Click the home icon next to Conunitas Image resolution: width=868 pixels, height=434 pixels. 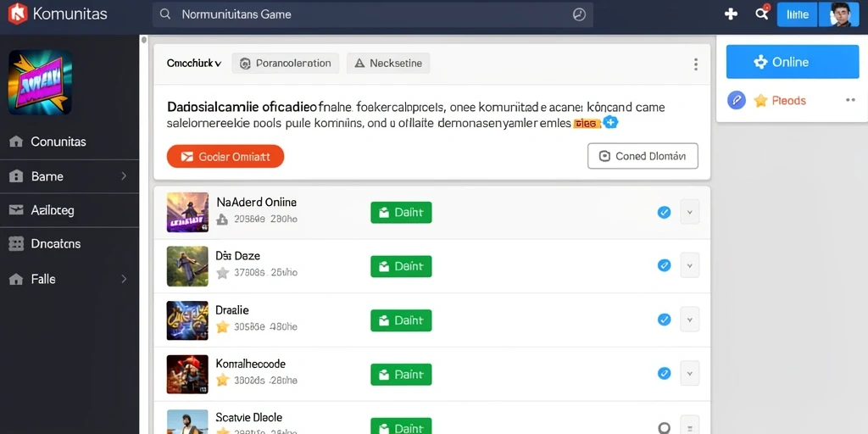point(16,142)
